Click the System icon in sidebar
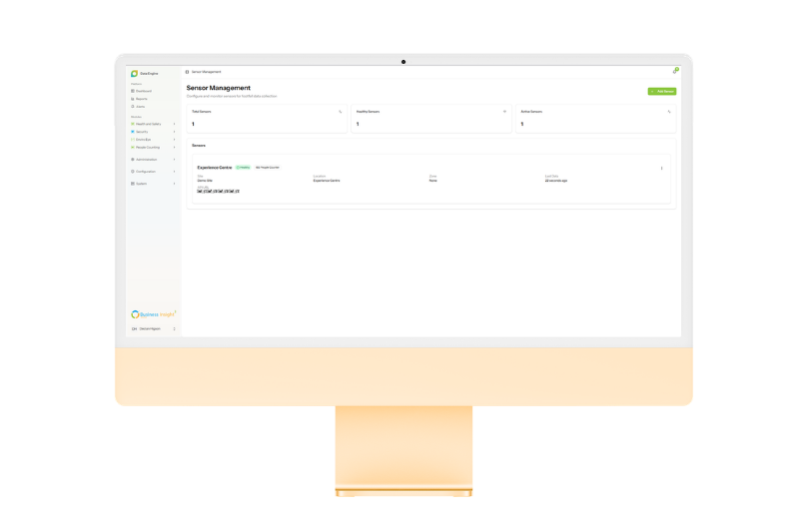Viewport: 799px width, 532px height. (x=133, y=184)
